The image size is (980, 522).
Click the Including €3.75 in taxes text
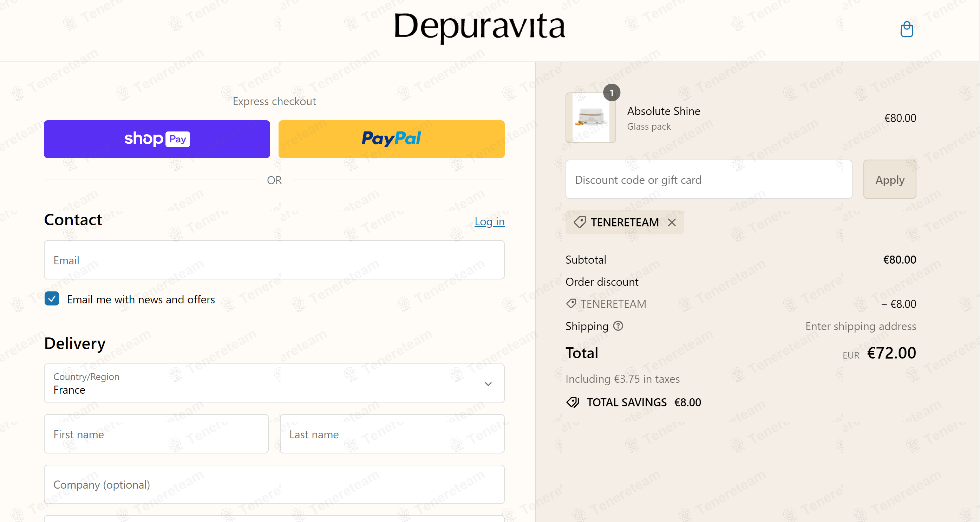point(622,379)
